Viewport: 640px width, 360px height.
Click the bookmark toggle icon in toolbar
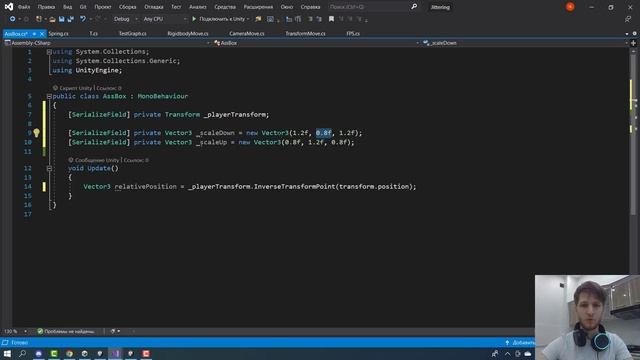[331, 19]
